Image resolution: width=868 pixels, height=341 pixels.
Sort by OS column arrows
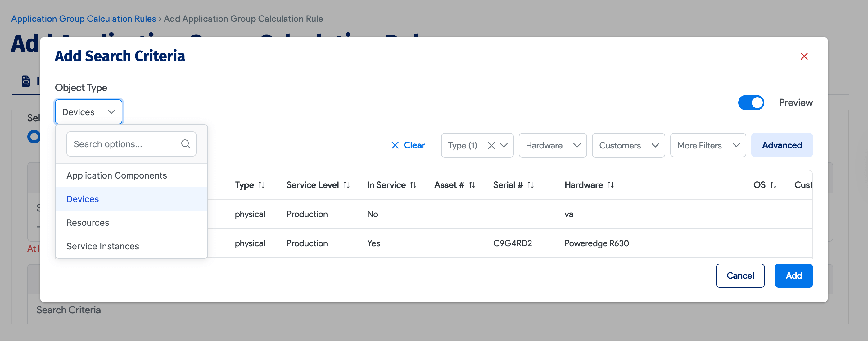point(773,185)
